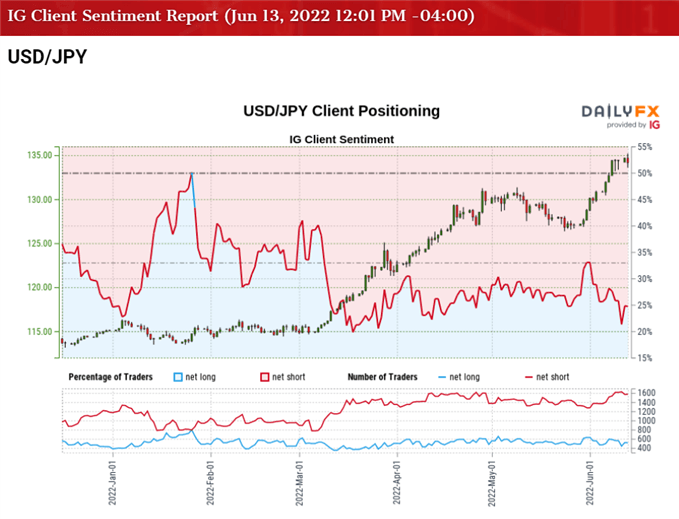Click the Percentage of Traders legend label

114,377
